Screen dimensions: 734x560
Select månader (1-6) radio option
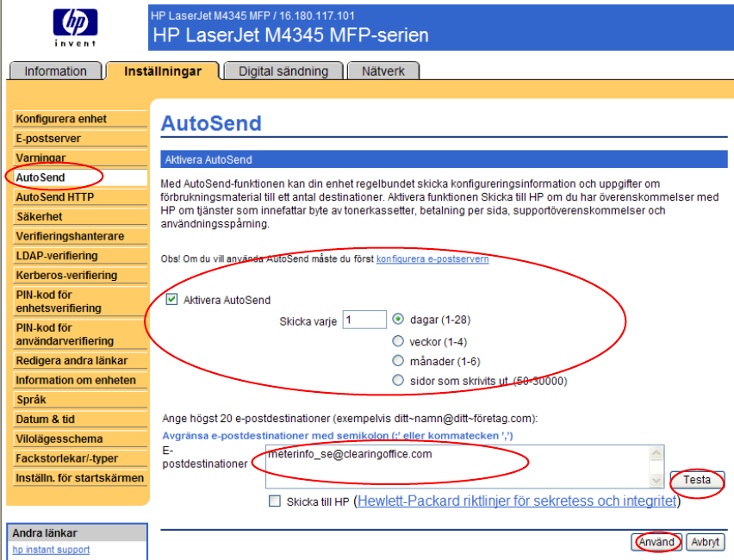click(398, 360)
